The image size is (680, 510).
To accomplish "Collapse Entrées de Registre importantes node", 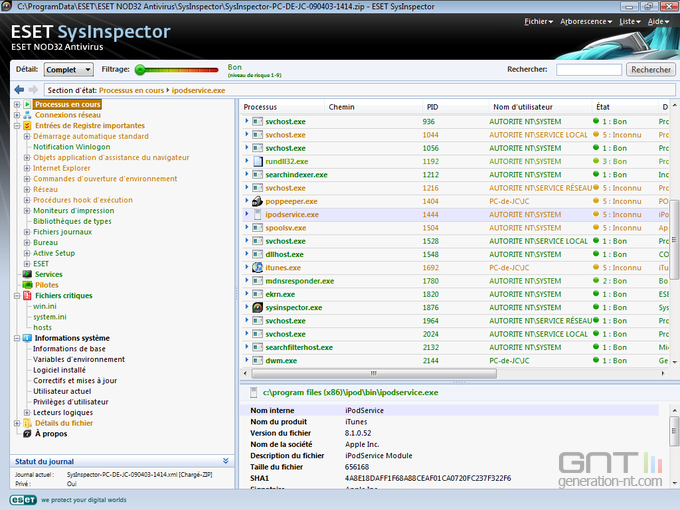I will click(x=17, y=126).
